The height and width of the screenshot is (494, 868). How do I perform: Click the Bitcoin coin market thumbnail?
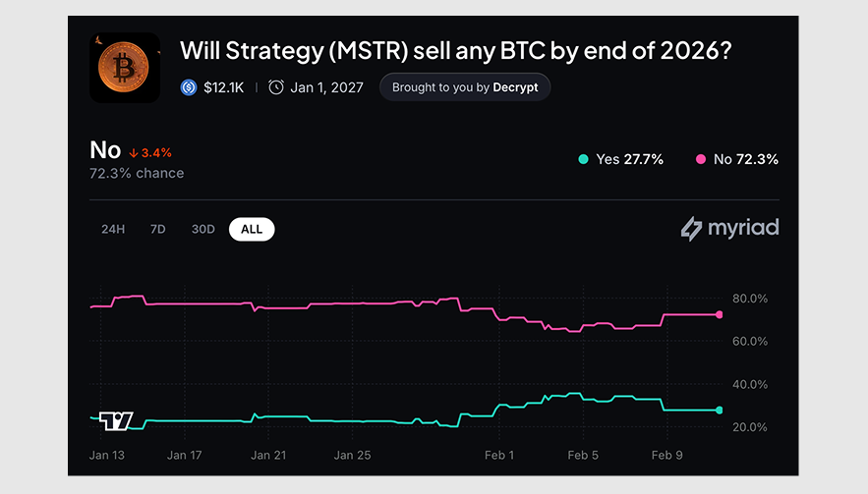[125, 67]
